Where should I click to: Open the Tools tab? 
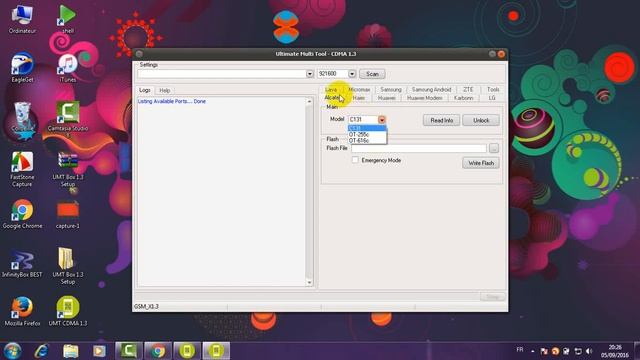(x=493, y=89)
